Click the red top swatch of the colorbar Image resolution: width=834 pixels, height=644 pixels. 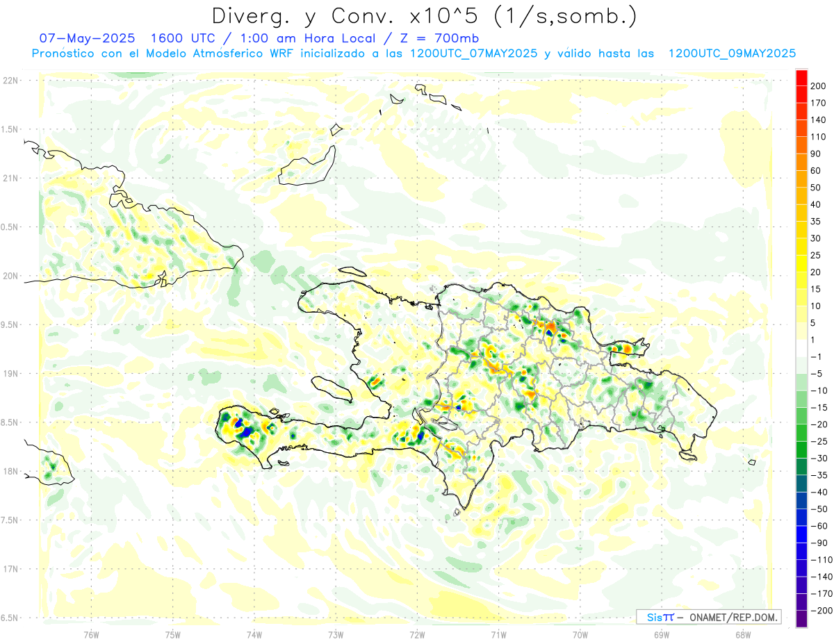click(801, 78)
